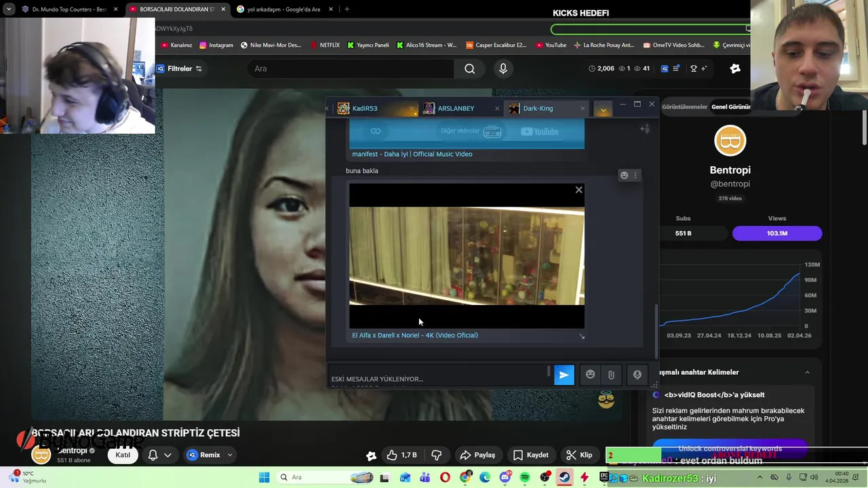Select the Views 103.1M metric toggle
This screenshot has height=488, width=868.
(x=777, y=233)
